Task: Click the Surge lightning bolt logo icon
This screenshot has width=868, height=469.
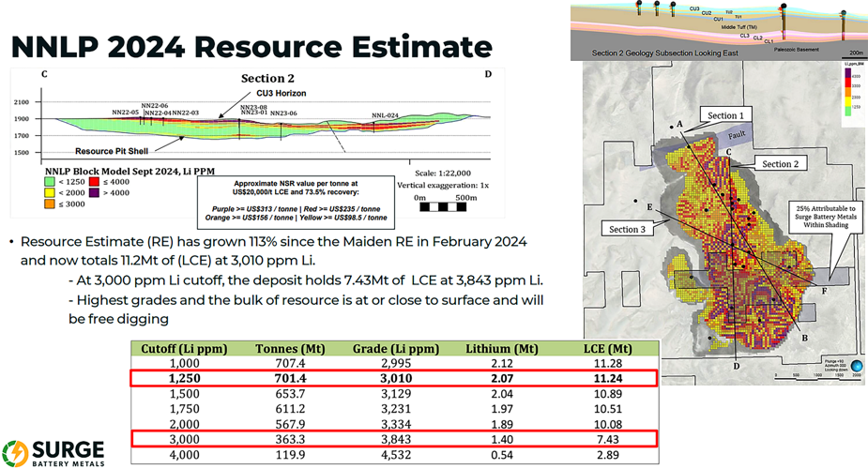Action: point(15,453)
